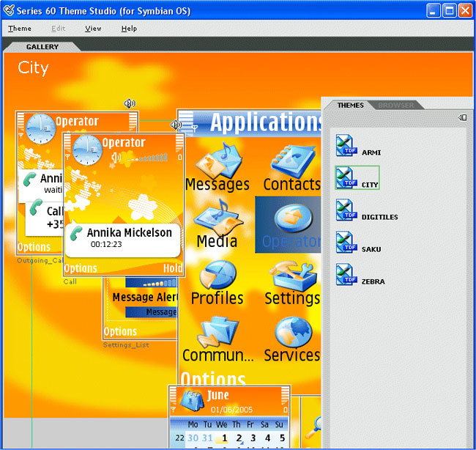Collapse the Themes panel using the arrow icon

[x=462, y=117]
